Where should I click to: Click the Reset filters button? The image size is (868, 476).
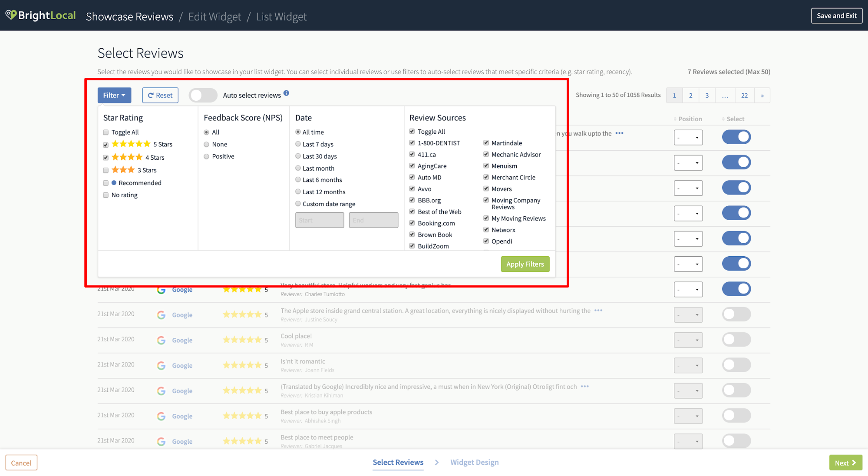click(x=160, y=96)
